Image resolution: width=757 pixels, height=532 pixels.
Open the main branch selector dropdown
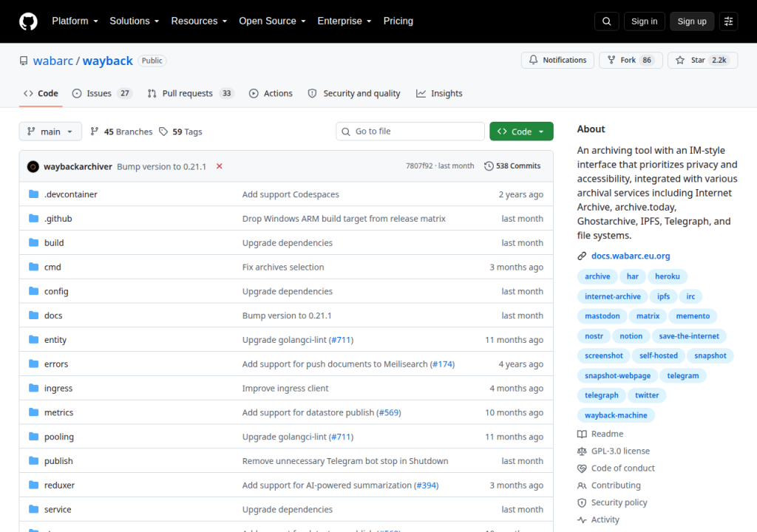click(x=50, y=132)
